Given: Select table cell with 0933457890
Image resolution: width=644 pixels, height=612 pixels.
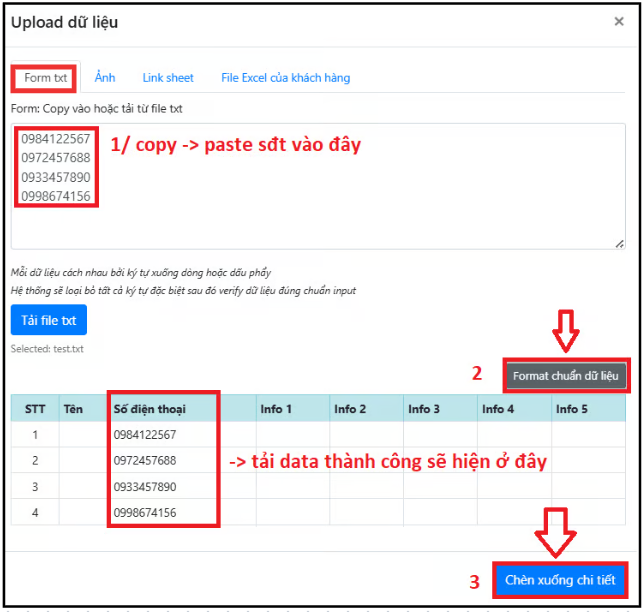Looking at the screenshot, I should click(x=146, y=487).
